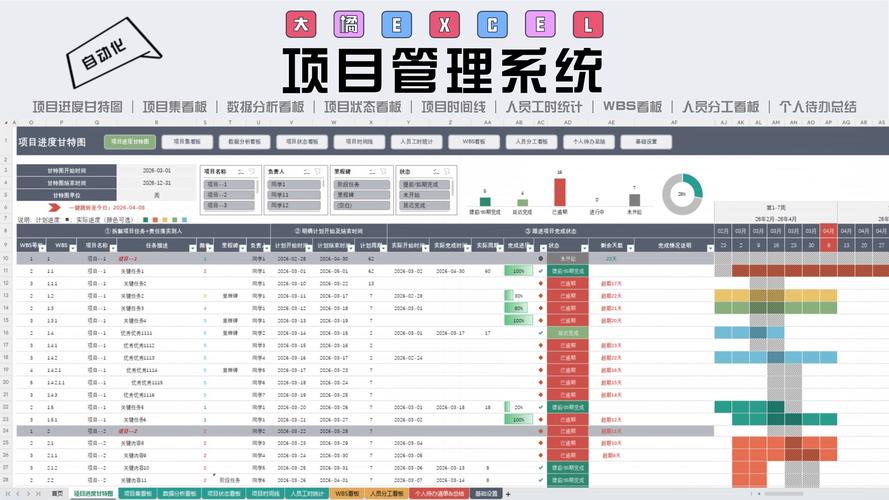Open the 计划开始时间 column filter dropdown
The width and height of the screenshot is (889, 500).
pyautogui.click(x=308, y=248)
